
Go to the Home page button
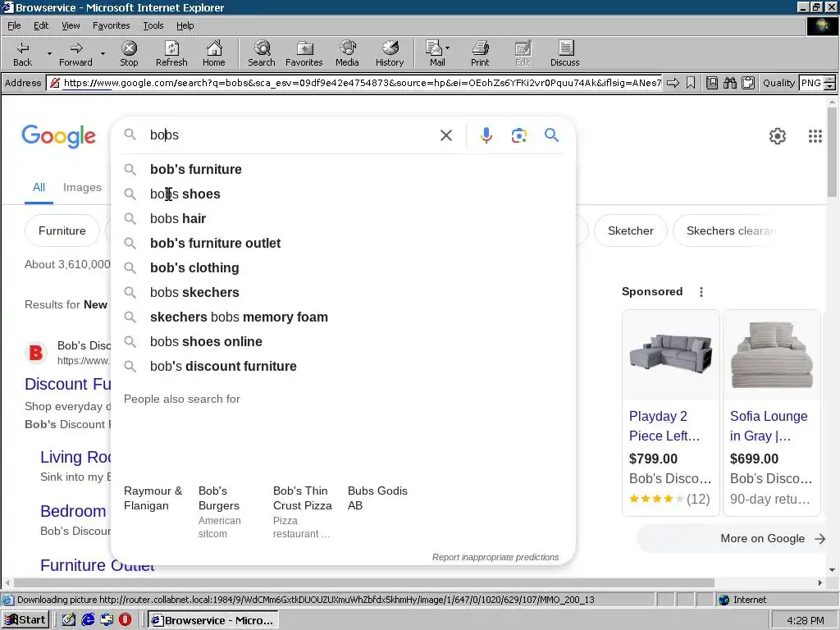(214, 53)
